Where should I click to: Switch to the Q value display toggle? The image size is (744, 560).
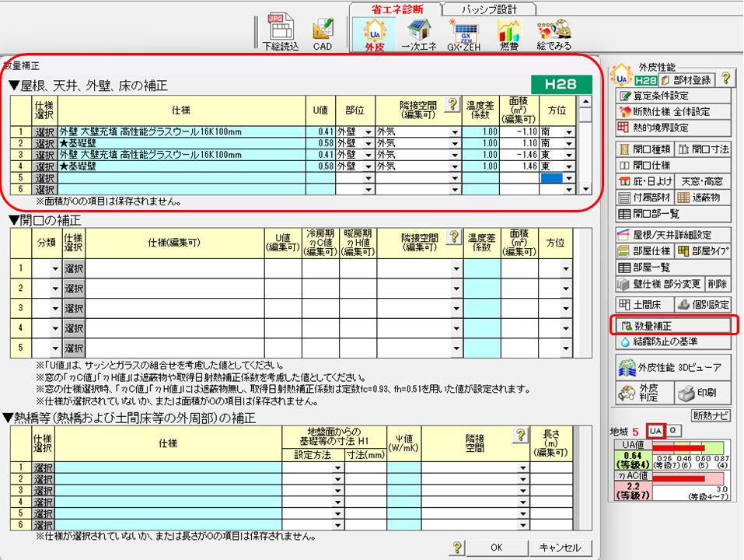point(673,430)
